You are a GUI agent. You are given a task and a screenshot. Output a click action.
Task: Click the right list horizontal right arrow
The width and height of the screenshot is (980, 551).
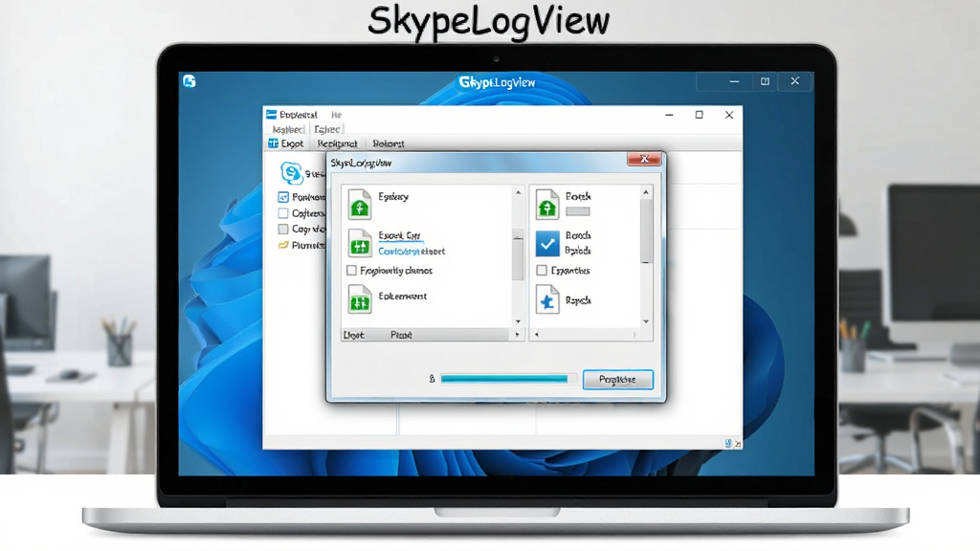tap(635, 335)
